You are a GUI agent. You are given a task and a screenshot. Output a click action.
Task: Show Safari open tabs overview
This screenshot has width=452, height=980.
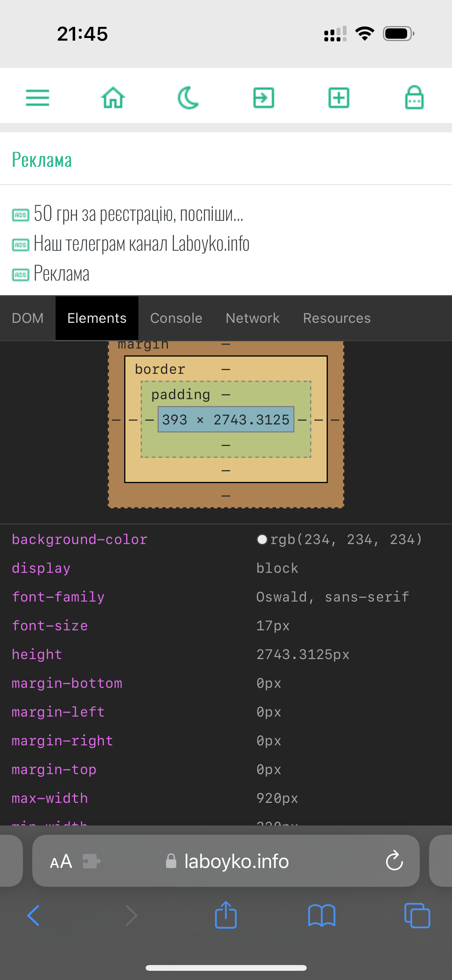tap(417, 915)
